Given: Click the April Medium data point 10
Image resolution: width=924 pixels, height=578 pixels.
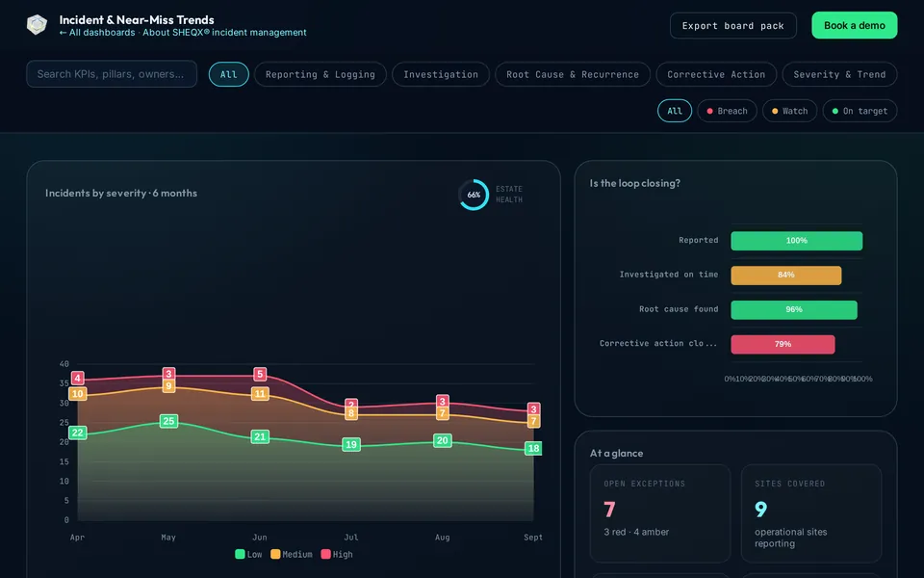Looking at the screenshot, I should tap(77, 394).
